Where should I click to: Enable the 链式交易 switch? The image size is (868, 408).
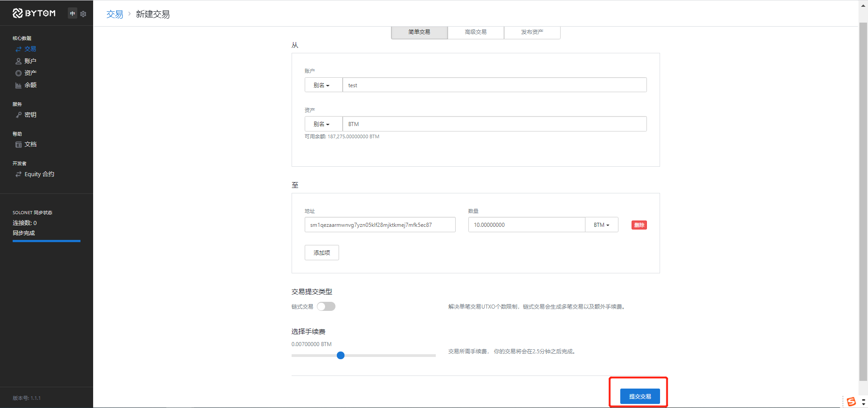tap(326, 306)
